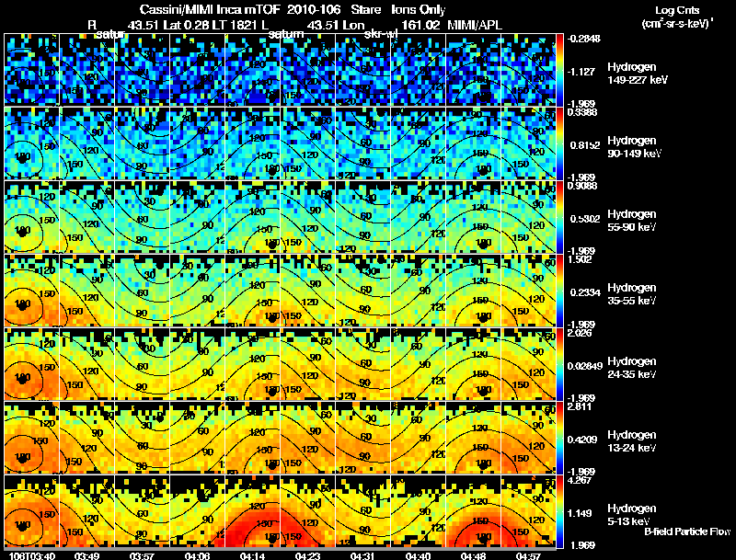Click the "LT 1821" header value

(234, 25)
